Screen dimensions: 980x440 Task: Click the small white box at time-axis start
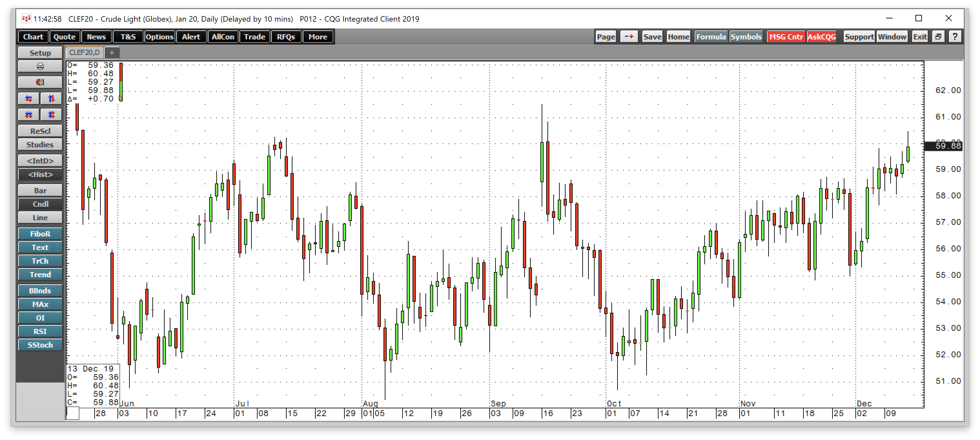(x=73, y=414)
